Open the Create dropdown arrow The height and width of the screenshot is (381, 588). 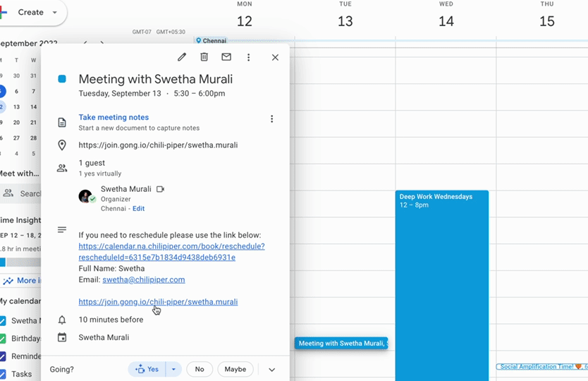(55, 13)
